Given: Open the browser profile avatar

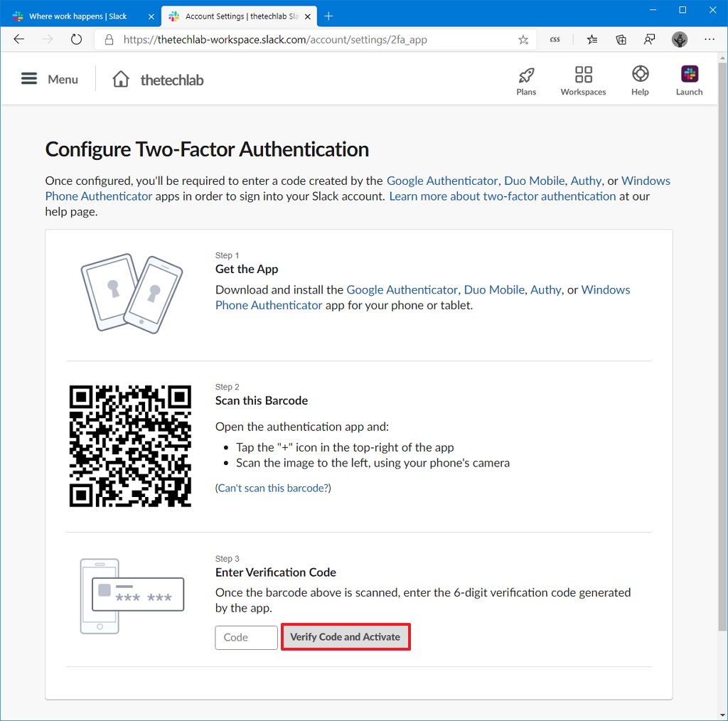Looking at the screenshot, I should [679, 40].
